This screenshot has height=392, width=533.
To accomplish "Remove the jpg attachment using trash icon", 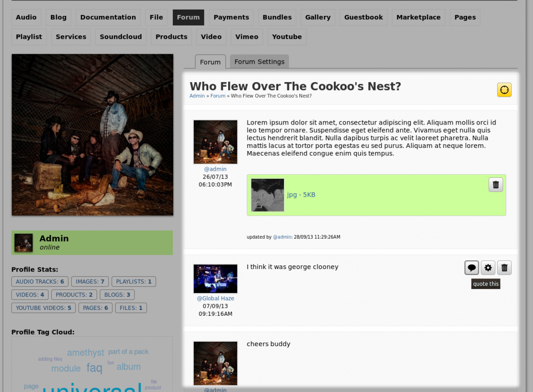I will tap(496, 185).
